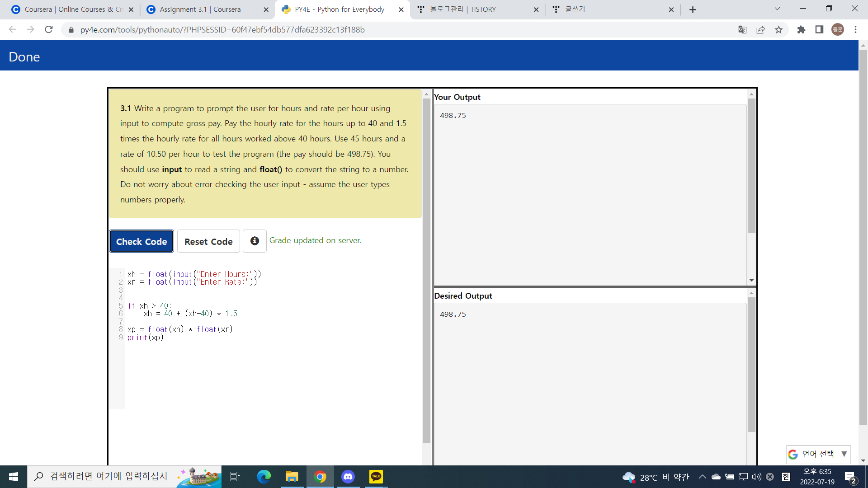Open KakaoTalk from the taskbar
The image size is (868, 488).
376,477
